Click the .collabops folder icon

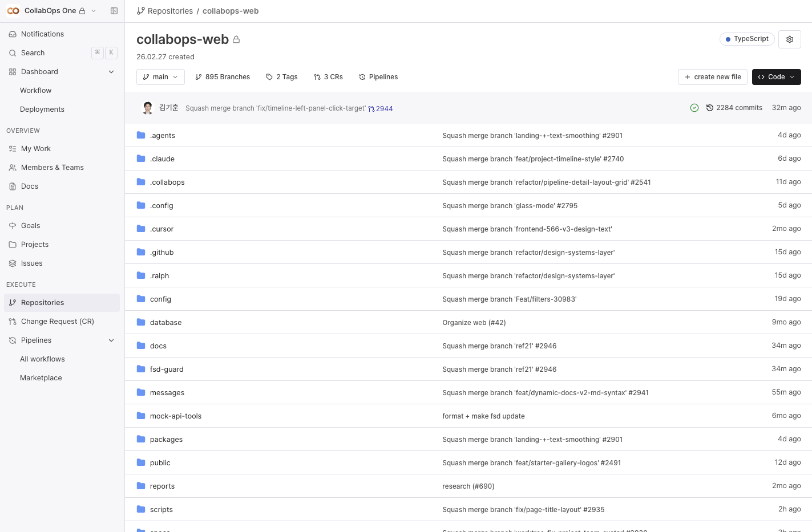(141, 182)
